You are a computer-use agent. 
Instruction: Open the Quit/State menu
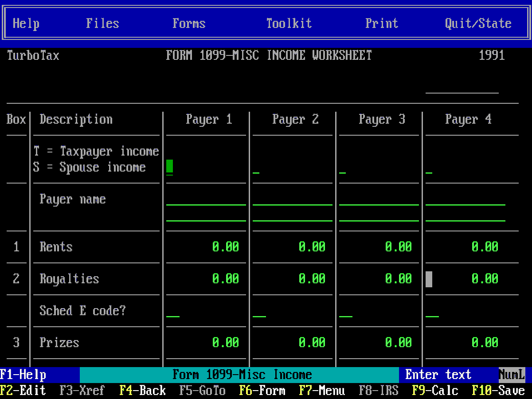(x=478, y=23)
